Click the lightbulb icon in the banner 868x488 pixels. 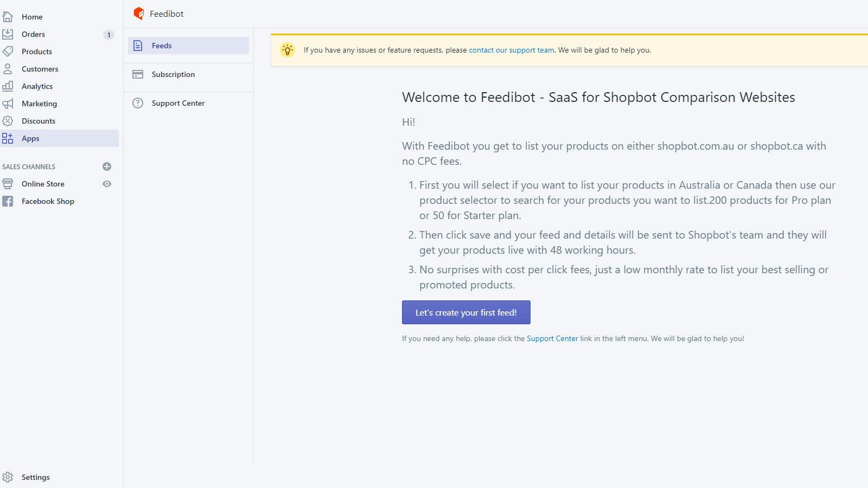click(288, 50)
